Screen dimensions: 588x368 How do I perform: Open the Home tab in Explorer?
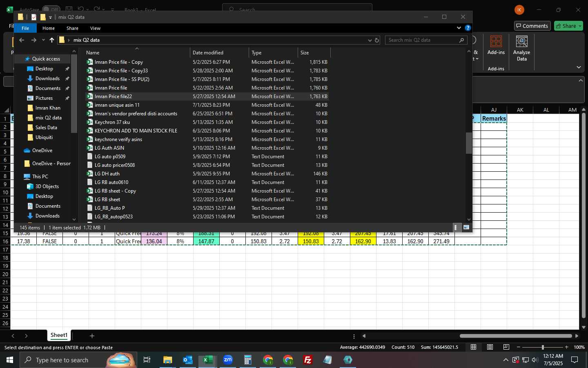pos(49,28)
